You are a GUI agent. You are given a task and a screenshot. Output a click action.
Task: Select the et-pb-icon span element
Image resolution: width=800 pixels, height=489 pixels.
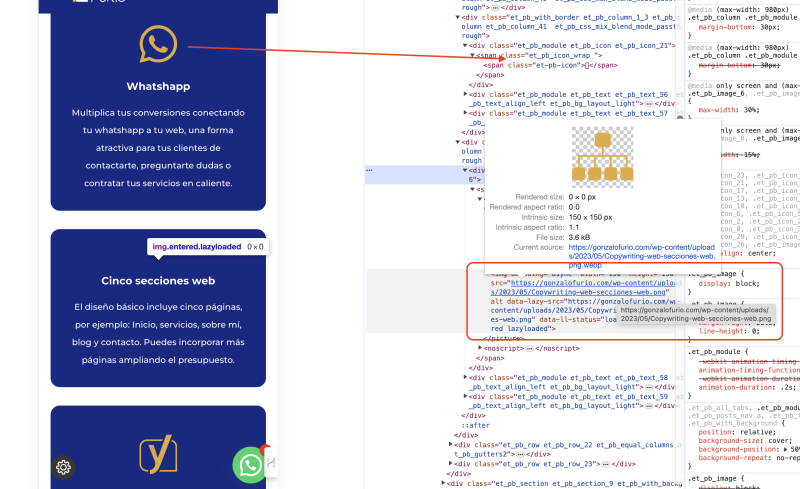point(535,65)
